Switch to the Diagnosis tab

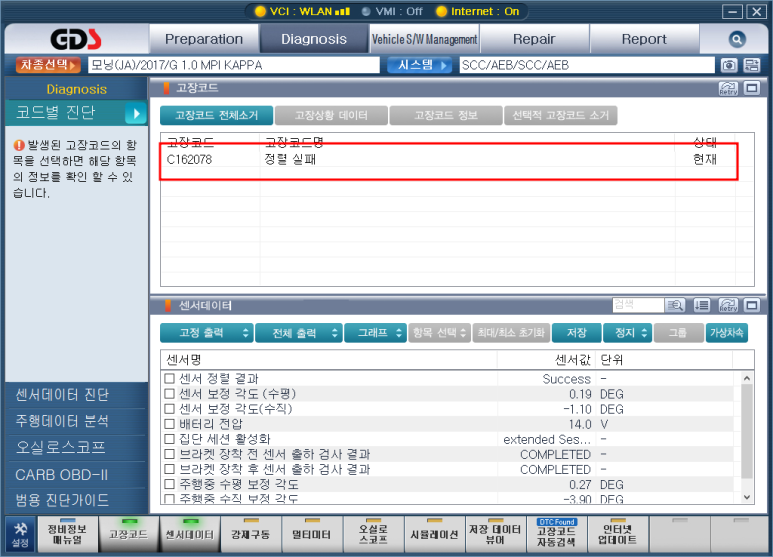click(314, 39)
